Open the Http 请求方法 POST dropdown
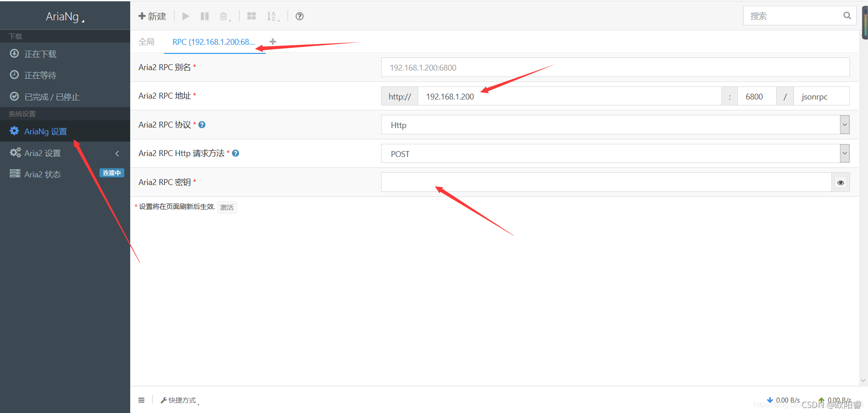The image size is (868, 413). [615, 154]
